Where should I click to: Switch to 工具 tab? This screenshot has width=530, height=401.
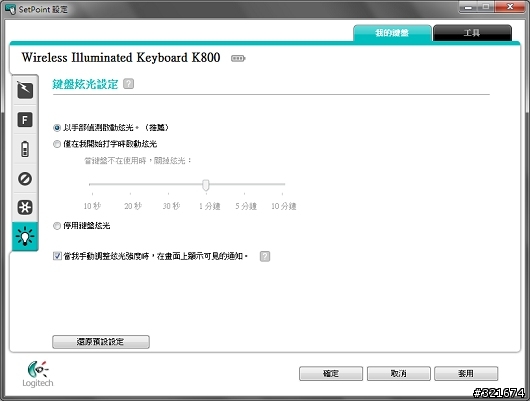pyautogui.click(x=472, y=33)
